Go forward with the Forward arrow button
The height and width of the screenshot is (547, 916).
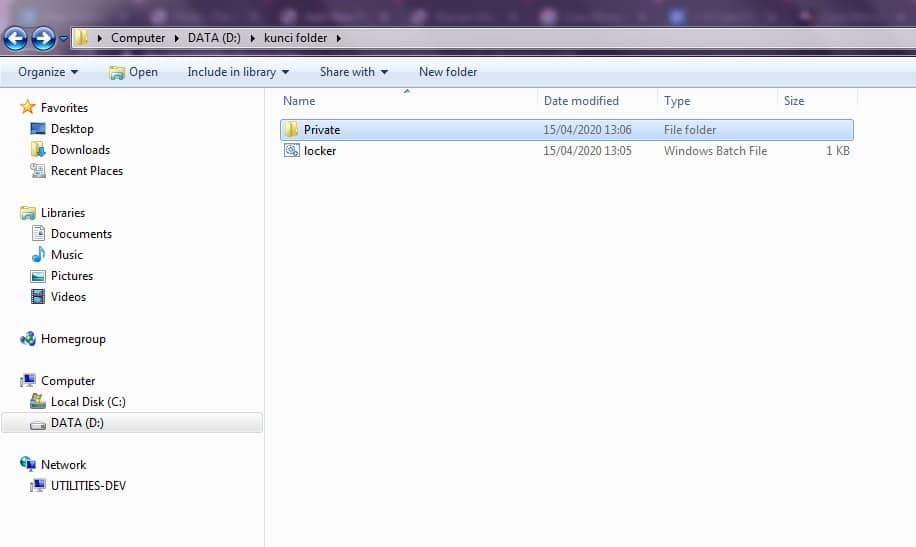(43, 39)
